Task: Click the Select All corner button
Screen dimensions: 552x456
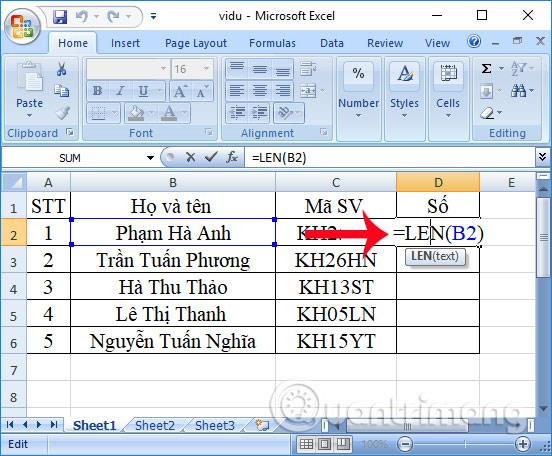Action: tap(13, 182)
